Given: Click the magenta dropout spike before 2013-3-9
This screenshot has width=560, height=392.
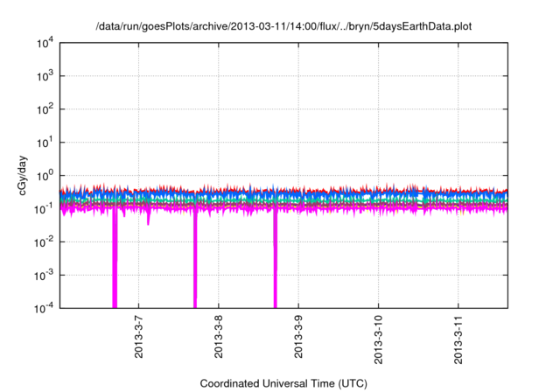Looking at the screenshot, I should 275,259.
